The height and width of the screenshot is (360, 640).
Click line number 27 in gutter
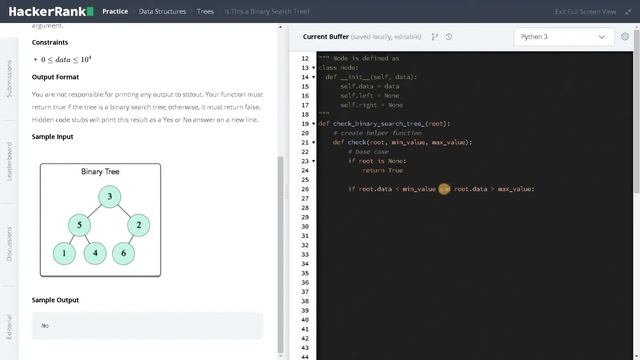(305, 199)
